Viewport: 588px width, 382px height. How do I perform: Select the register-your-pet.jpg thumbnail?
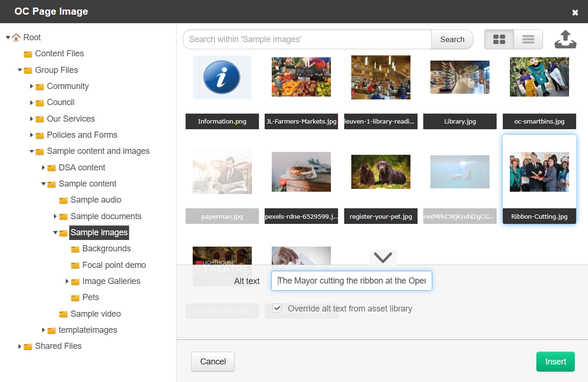pyautogui.click(x=381, y=172)
